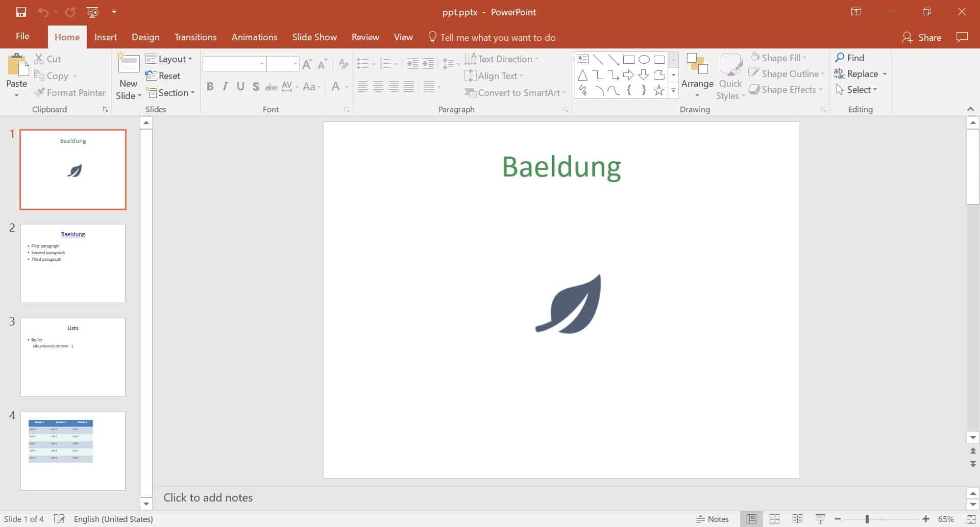
Task: Click Convert to SmartArt
Action: [516, 93]
